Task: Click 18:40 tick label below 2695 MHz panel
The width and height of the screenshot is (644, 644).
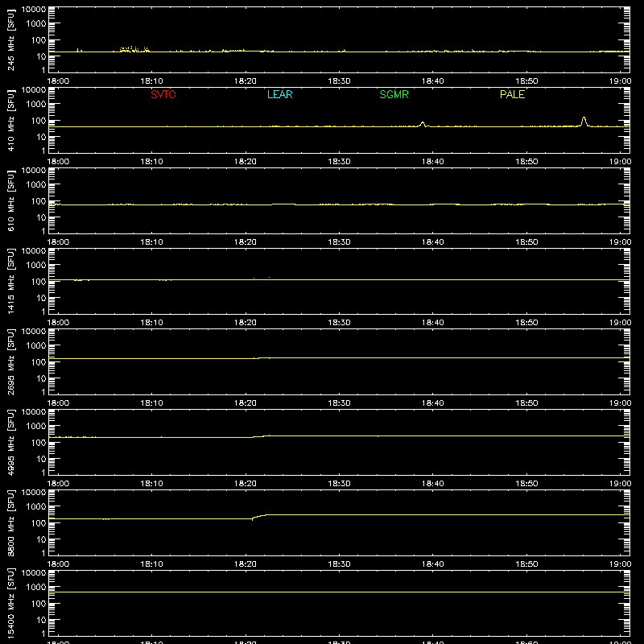Action: 433,403
